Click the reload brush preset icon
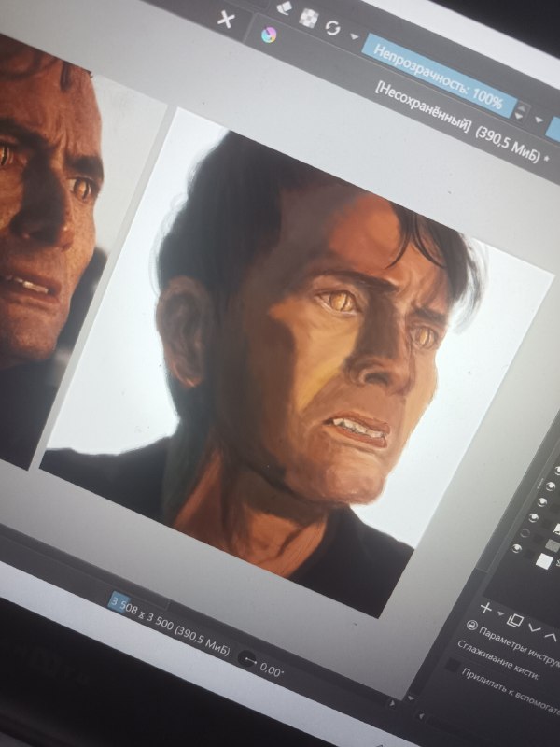This screenshot has height=747, width=560. [x=333, y=27]
